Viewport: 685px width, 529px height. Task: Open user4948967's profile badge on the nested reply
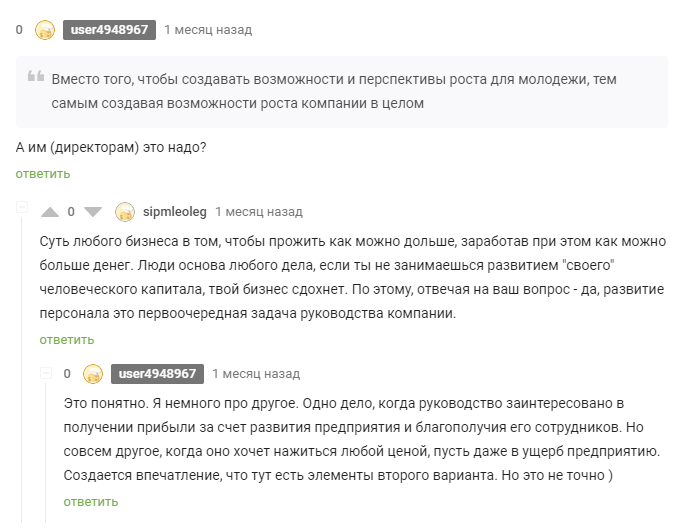coord(157,374)
